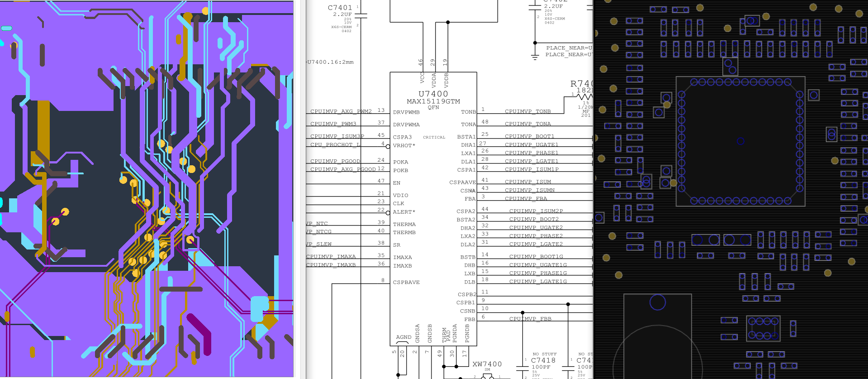Select the U7400 chip designator in schematic

[433, 94]
